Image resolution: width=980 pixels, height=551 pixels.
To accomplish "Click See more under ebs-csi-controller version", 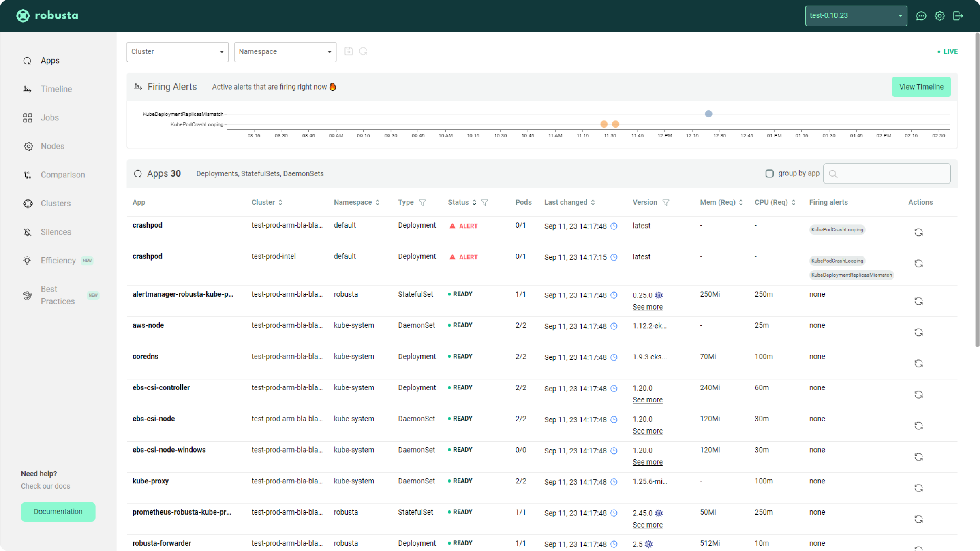I will pos(647,400).
